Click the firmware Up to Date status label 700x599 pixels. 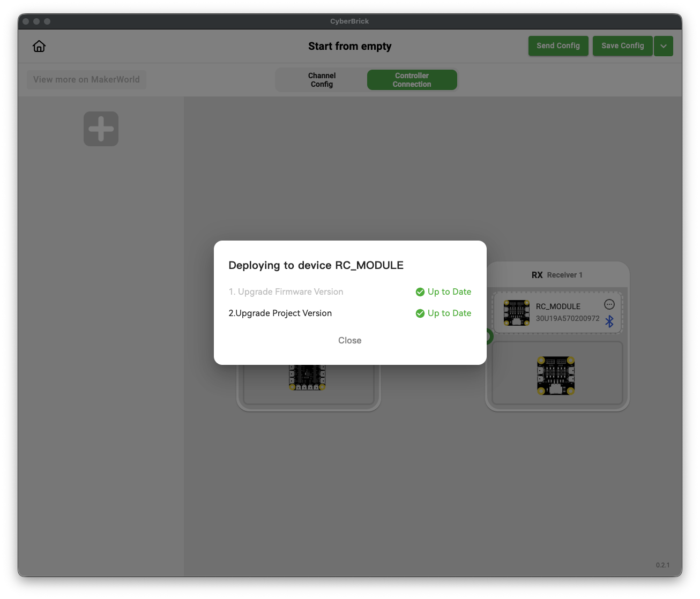tap(450, 292)
